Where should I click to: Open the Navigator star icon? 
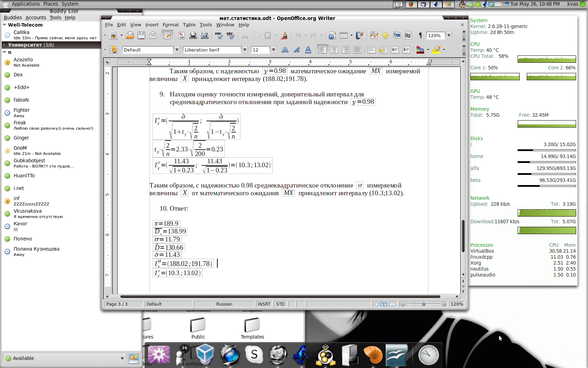pyautogui.click(x=385, y=35)
